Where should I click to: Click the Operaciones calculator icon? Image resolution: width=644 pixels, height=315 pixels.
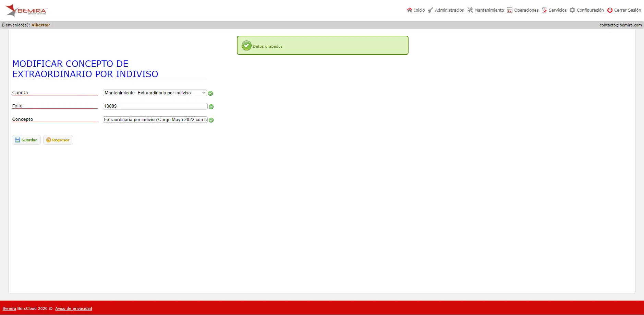pyautogui.click(x=510, y=10)
